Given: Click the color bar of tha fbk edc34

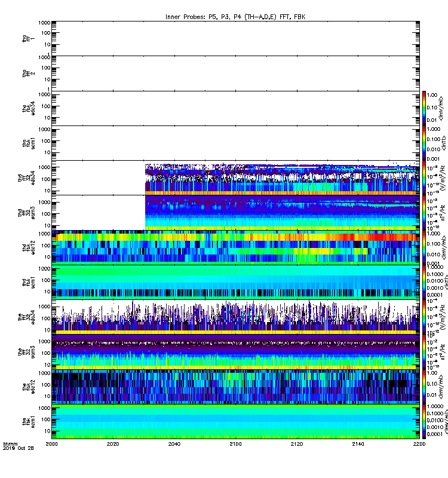Looking at the screenshot, I should [424, 108].
